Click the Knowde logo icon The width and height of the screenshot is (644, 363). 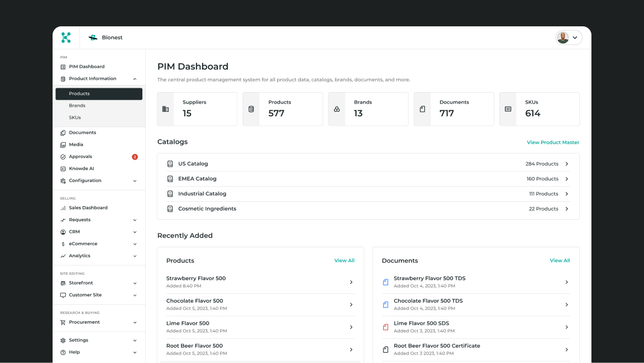pos(66,37)
